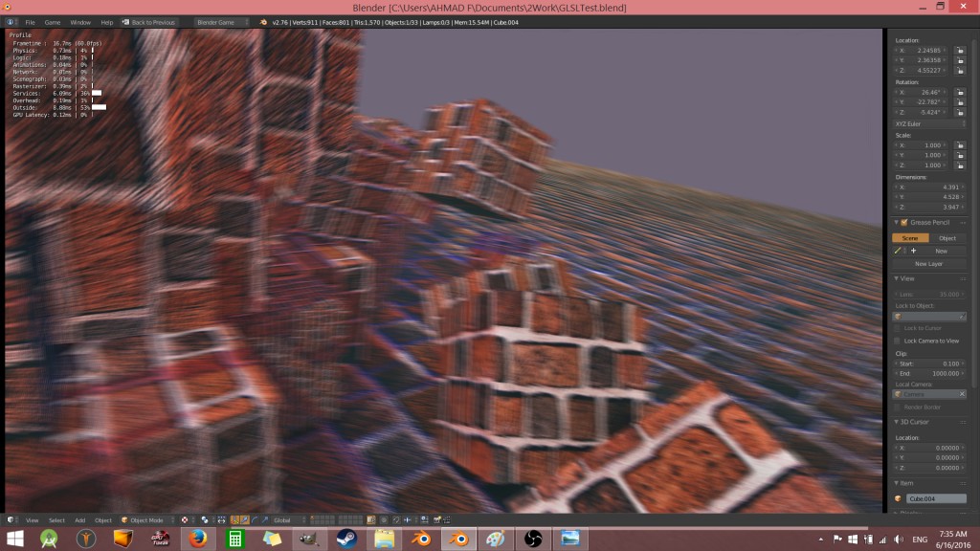This screenshot has height=551, width=980.
Task: Uncheck the Grease Pencil panel checkbox
Action: click(902, 223)
